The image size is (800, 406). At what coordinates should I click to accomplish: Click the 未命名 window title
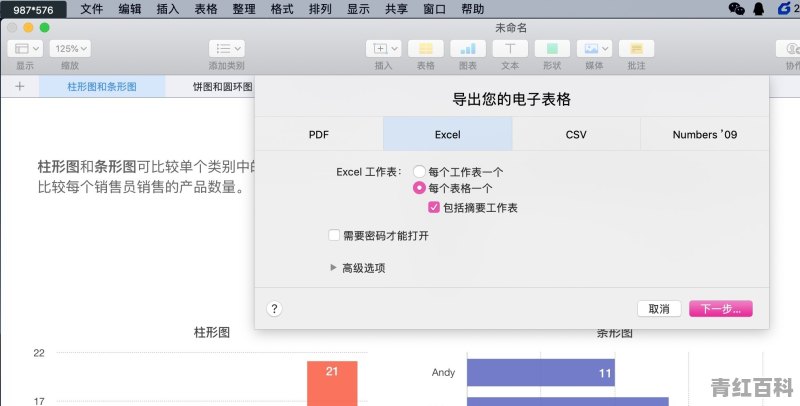tap(511, 28)
